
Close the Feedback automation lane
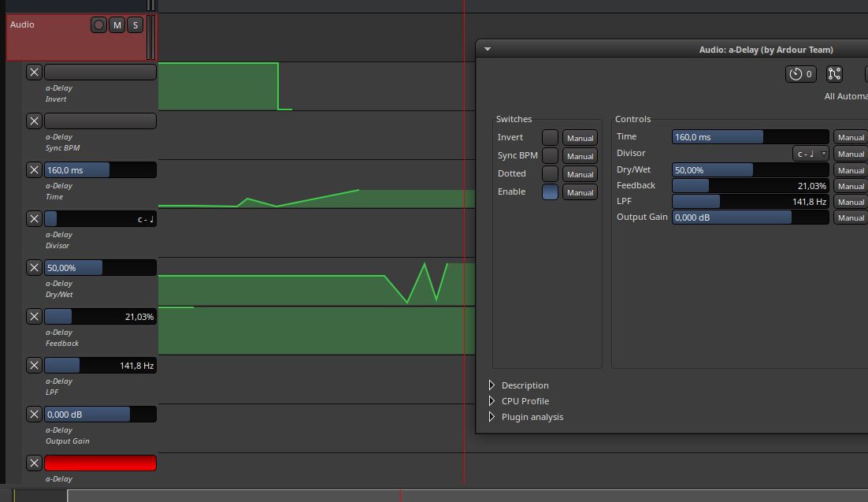(34, 316)
